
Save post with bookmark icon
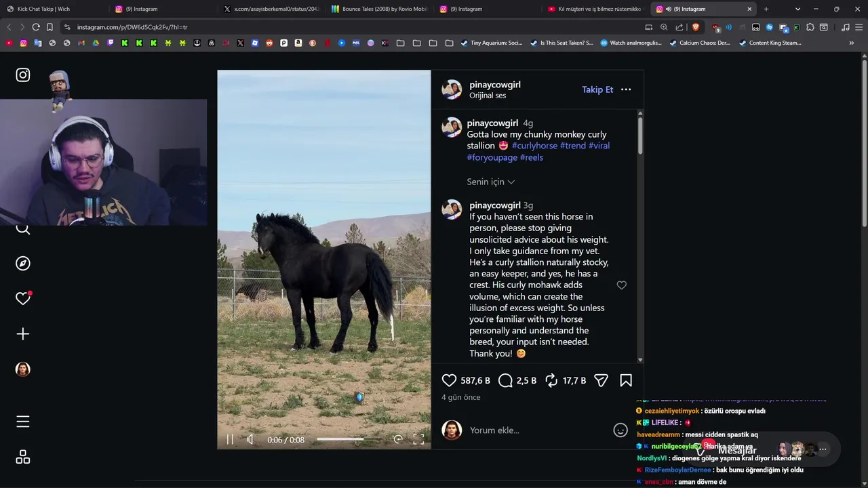coord(626,381)
